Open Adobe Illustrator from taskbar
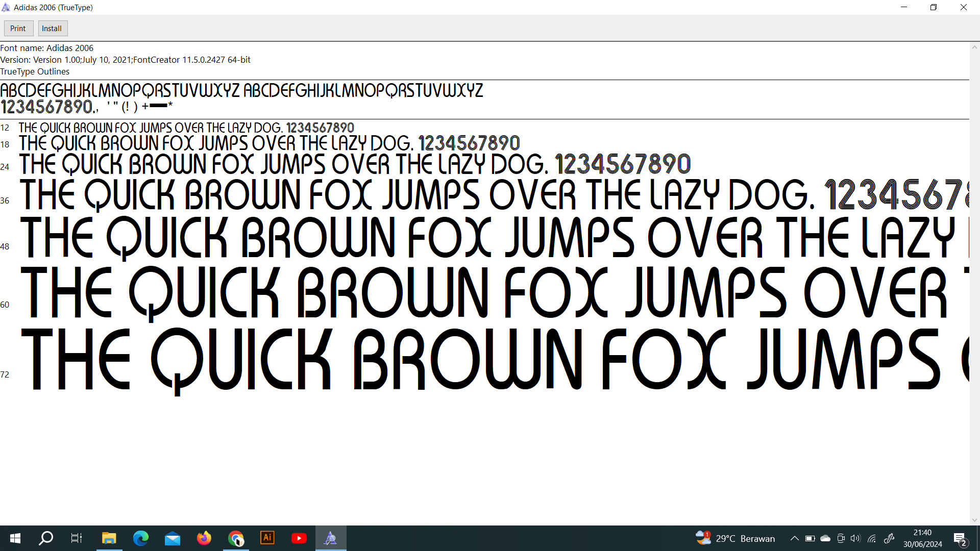The width and height of the screenshot is (980, 551). (x=267, y=538)
